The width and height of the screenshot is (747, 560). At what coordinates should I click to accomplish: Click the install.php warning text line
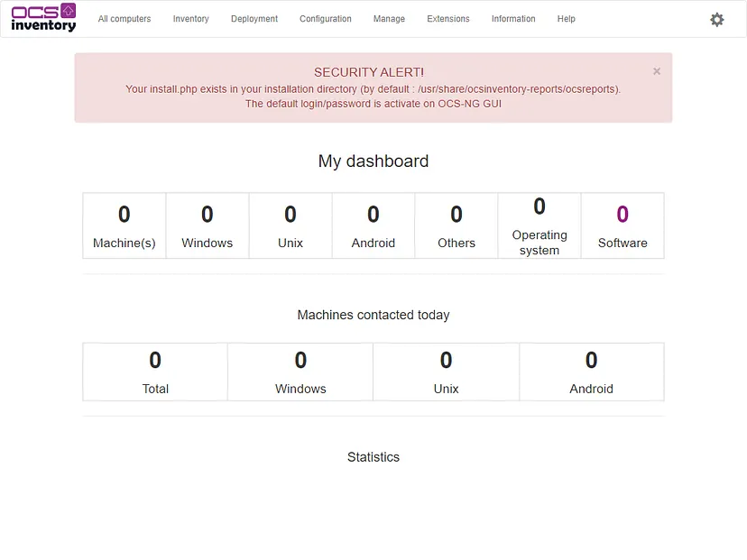pos(373,89)
